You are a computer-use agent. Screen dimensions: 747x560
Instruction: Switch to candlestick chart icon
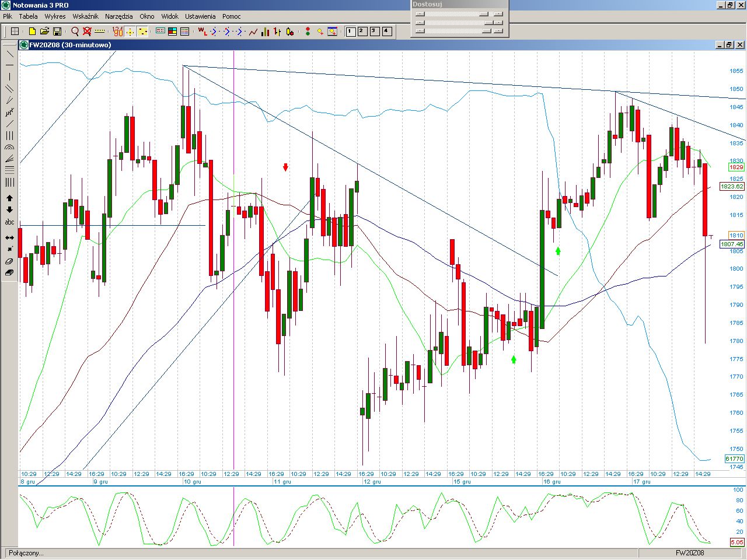[x=290, y=32]
